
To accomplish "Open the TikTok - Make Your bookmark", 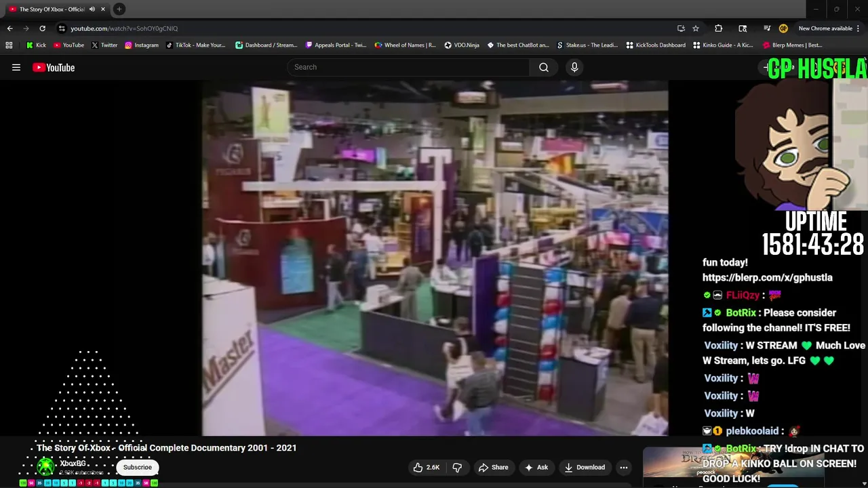I will tap(196, 45).
